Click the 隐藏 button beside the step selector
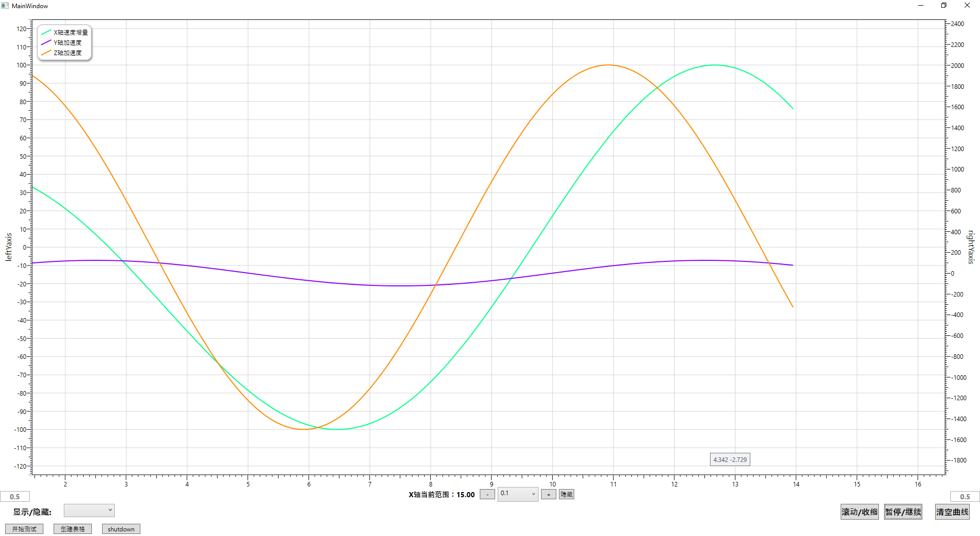This screenshot has height=536, width=980. pyautogui.click(x=566, y=494)
